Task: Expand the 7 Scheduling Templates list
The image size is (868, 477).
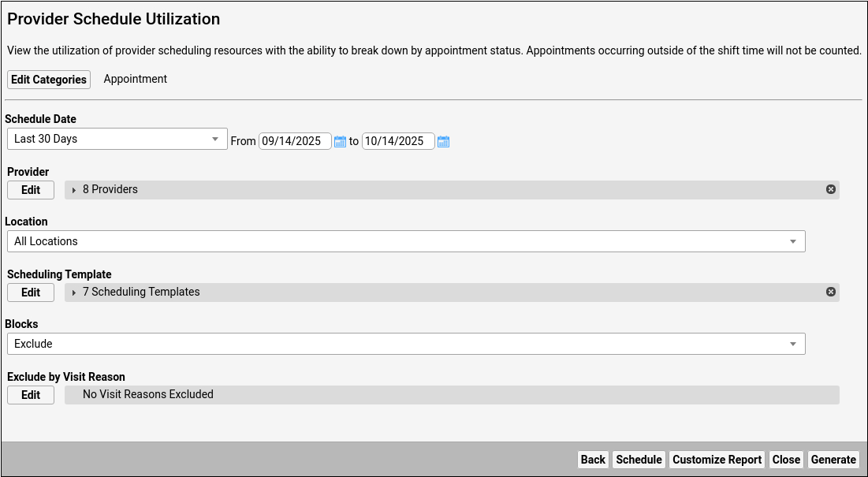Action: click(74, 293)
